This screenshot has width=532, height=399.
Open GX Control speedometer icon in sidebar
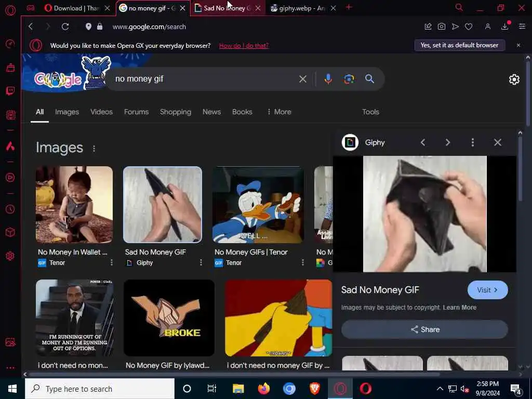[10, 44]
